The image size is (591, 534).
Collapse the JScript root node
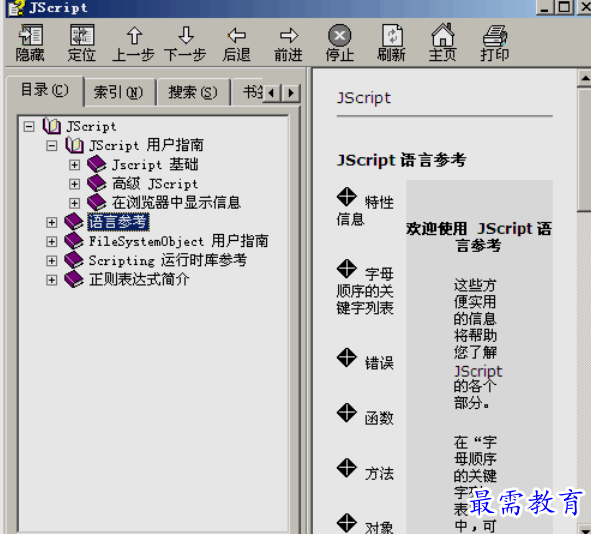point(29,126)
